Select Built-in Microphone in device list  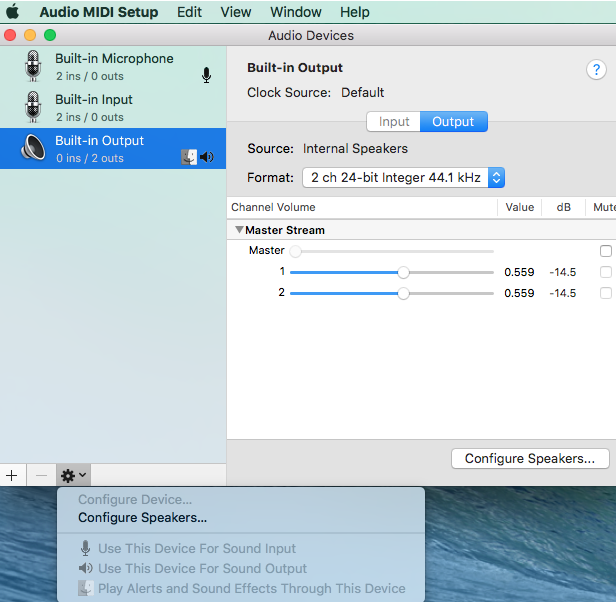113,66
